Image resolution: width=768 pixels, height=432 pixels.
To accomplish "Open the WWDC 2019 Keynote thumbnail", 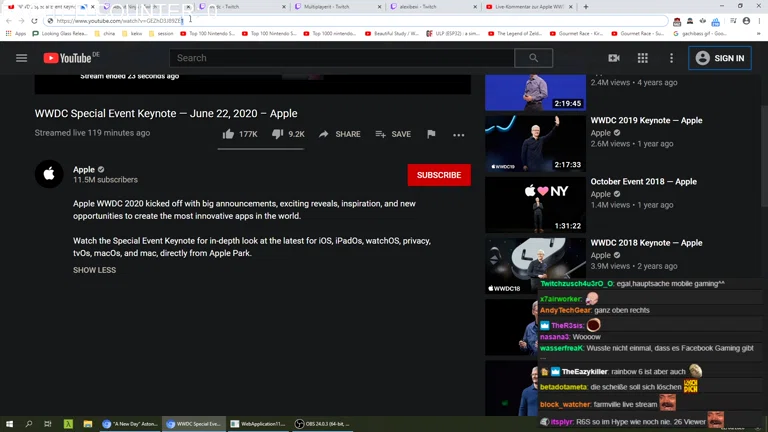I will 535,143.
